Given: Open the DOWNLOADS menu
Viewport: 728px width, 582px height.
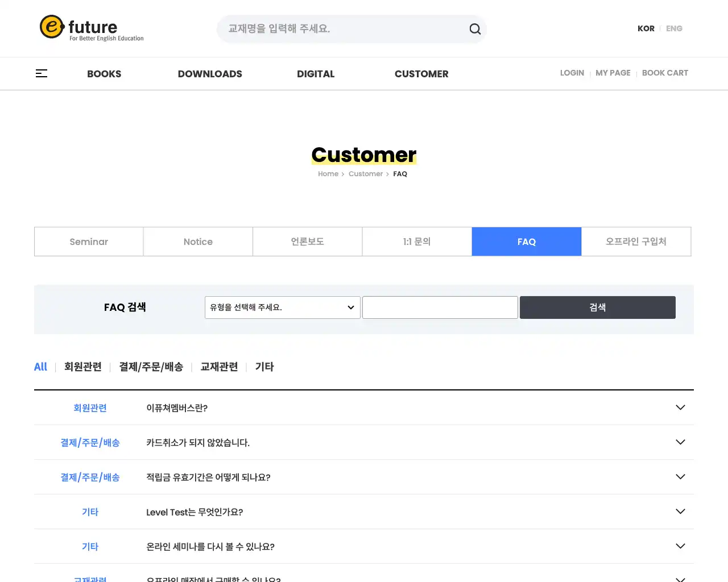Looking at the screenshot, I should [210, 74].
